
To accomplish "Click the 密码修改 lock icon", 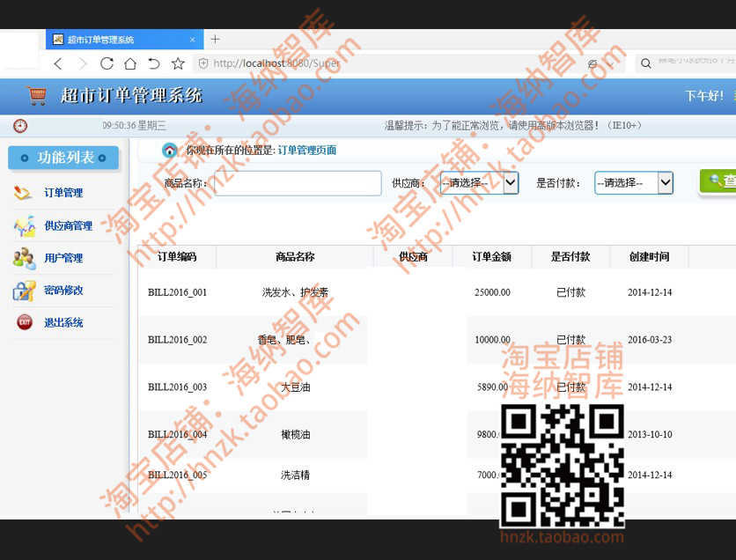I will 24,291.
